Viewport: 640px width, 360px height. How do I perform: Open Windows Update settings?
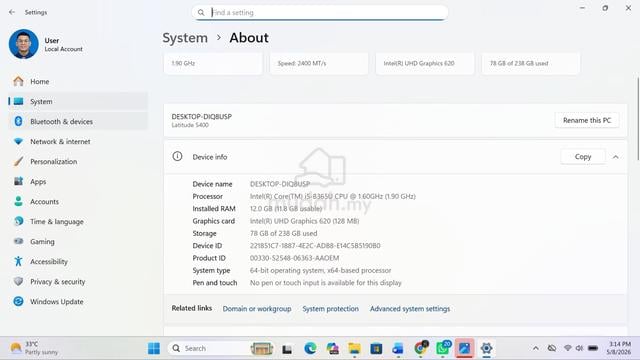(x=78, y=302)
